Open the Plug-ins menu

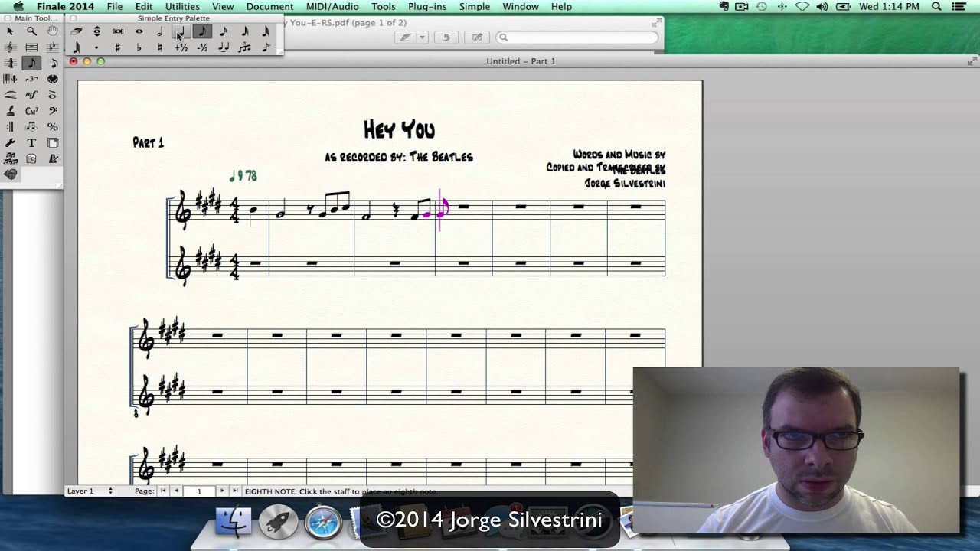pyautogui.click(x=428, y=6)
